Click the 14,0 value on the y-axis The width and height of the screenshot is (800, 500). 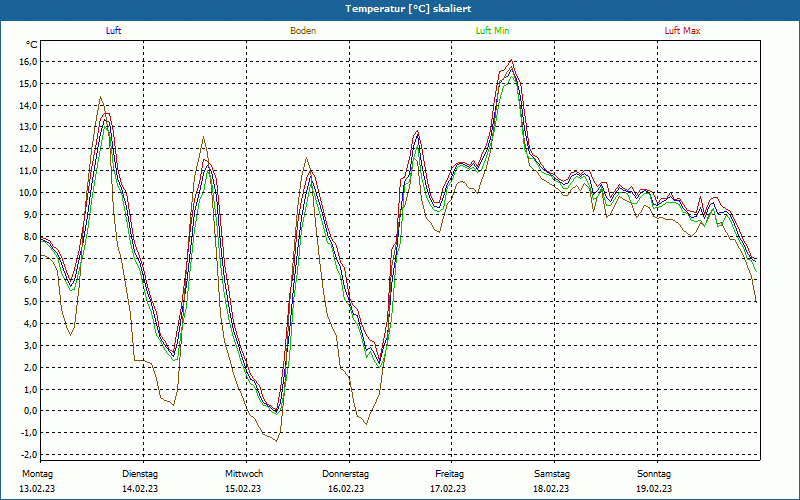tap(29, 106)
